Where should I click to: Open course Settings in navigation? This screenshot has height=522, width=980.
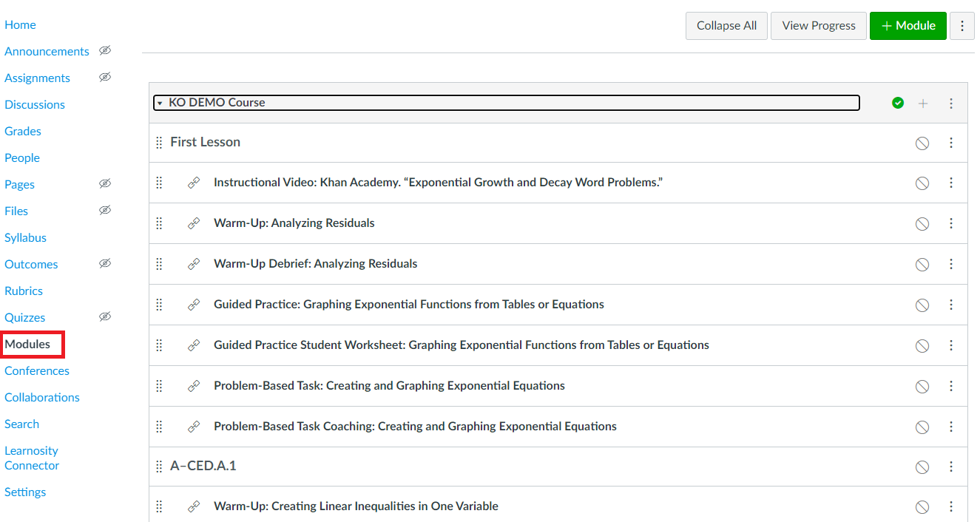[x=25, y=492]
